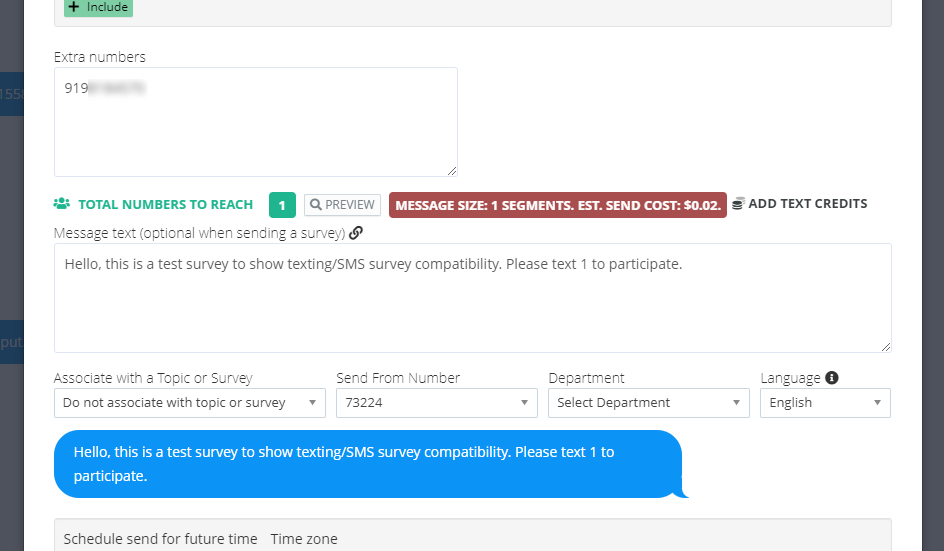Click the Time zone label
The width and height of the screenshot is (944, 551).
[x=304, y=539]
